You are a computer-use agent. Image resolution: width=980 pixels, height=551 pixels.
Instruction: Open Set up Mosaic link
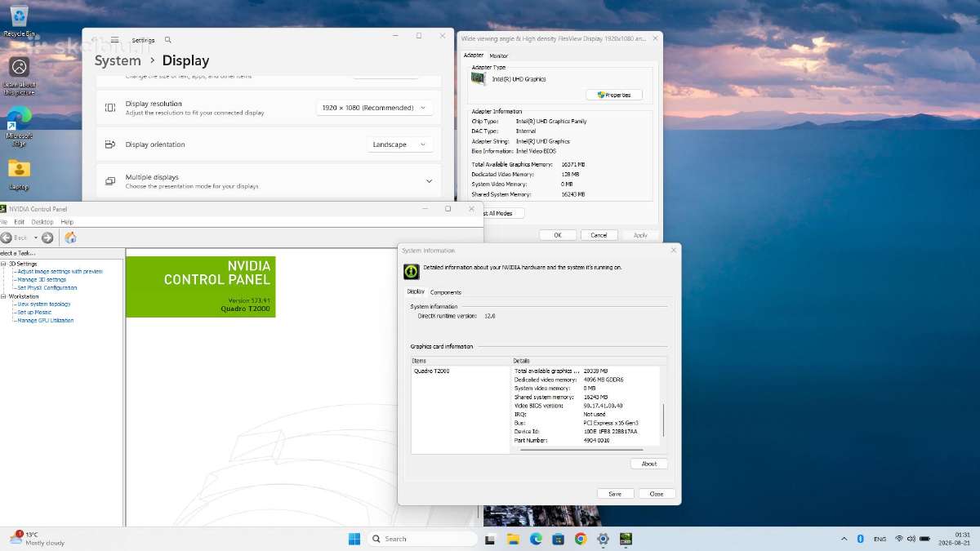click(x=34, y=312)
